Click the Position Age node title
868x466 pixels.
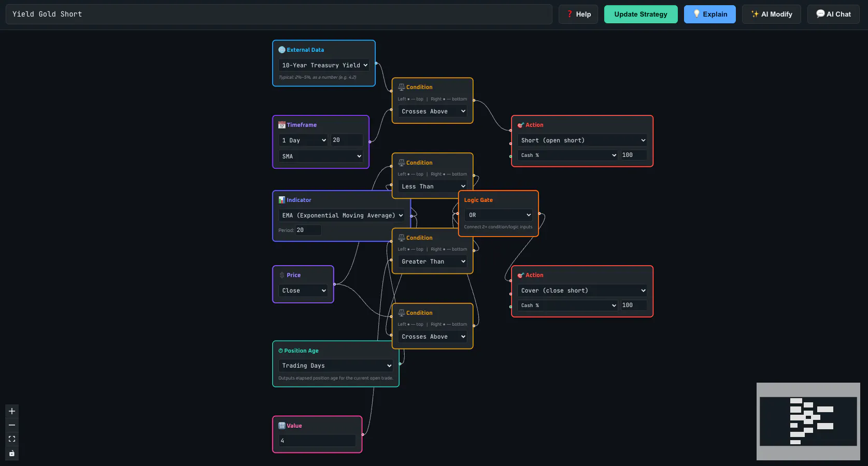click(301, 351)
